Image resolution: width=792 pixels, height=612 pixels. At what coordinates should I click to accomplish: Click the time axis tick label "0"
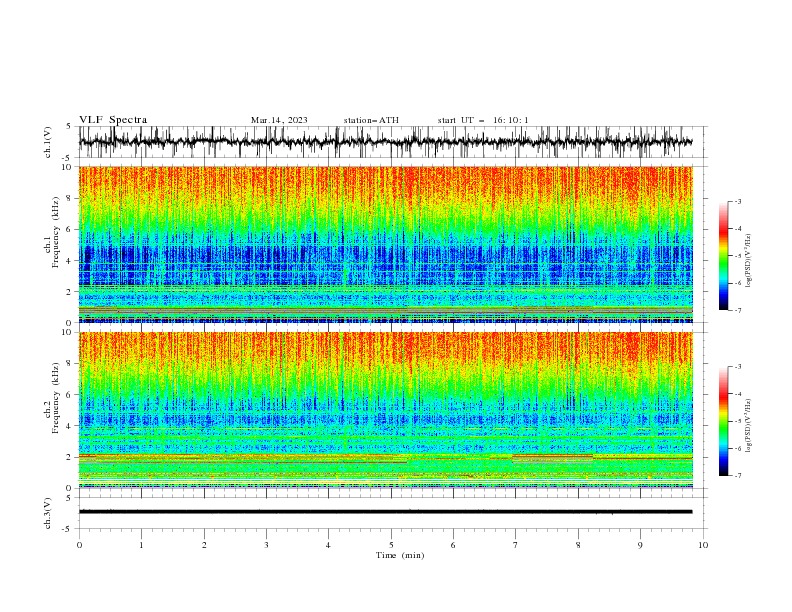[79, 545]
